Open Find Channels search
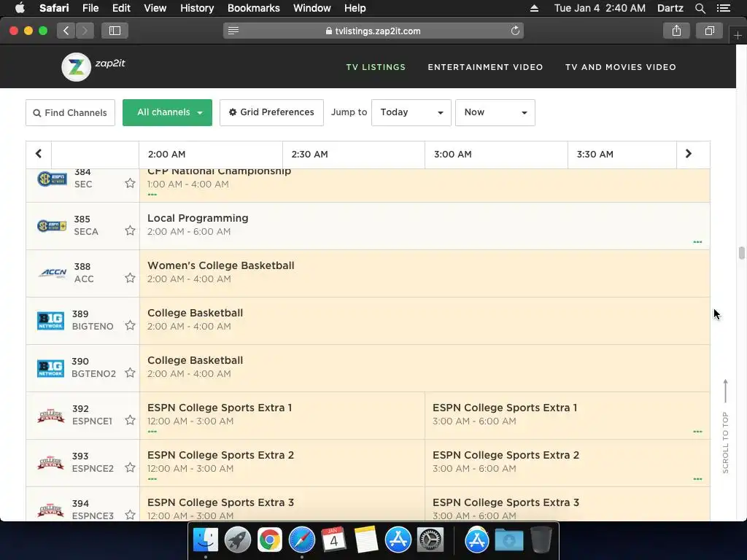Viewport: 747px width, 560px height. 70,112
